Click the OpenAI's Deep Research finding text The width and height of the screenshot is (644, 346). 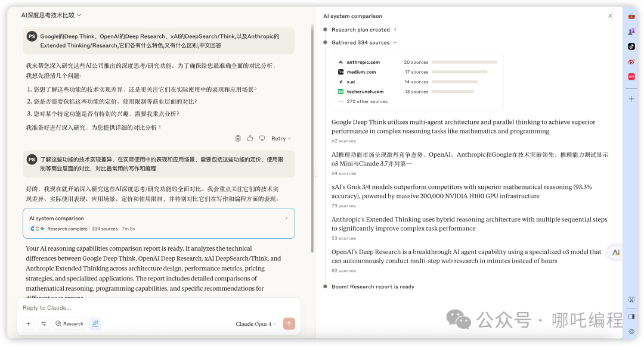(x=466, y=256)
